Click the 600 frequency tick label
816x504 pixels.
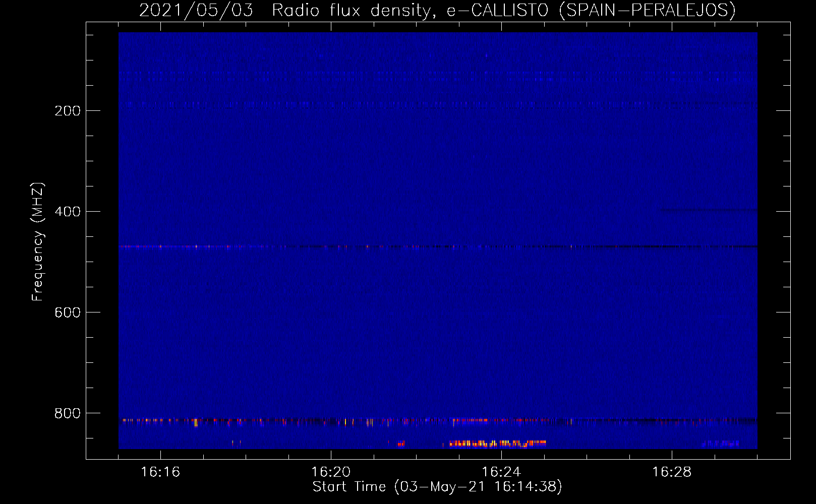click(68, 312)
